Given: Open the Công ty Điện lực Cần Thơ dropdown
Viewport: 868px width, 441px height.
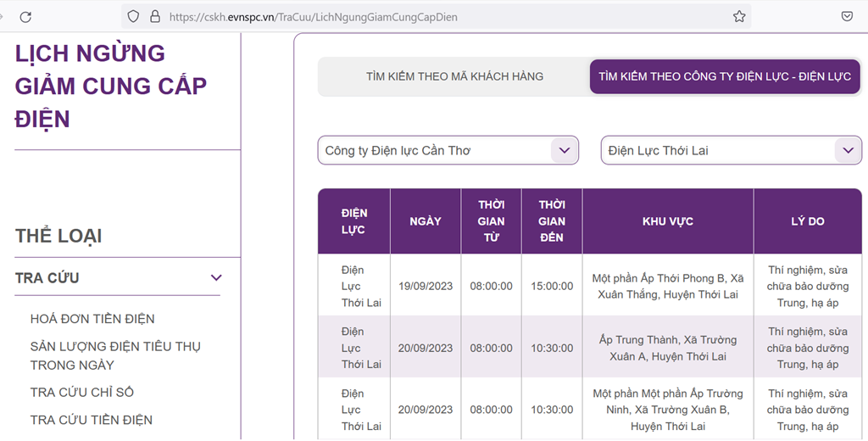Looking at the screenshot, I should (x=448, y=150).
